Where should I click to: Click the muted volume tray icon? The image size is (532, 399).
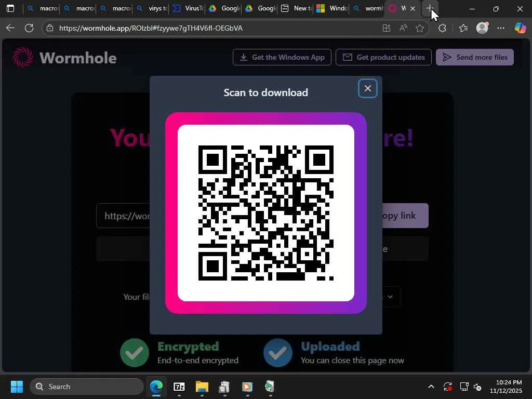tap(477, 387)
